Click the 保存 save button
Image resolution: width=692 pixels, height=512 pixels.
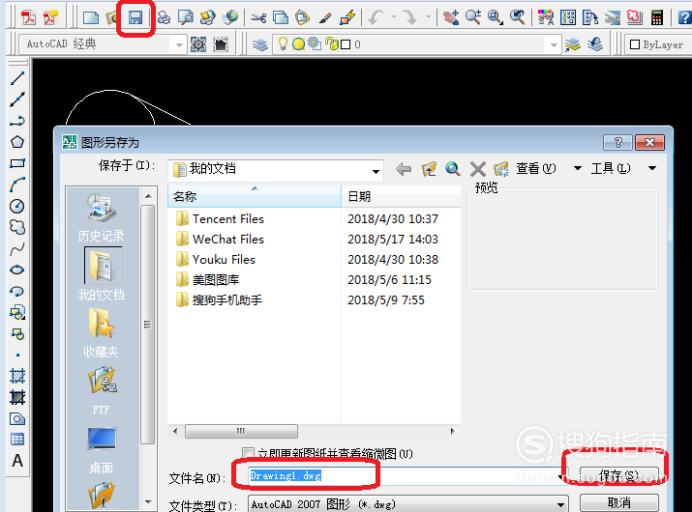(x=619, y=476)
